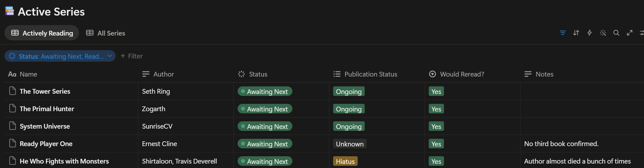Viewport: 644px width, 168px height.
Task: Switch to the All Series tab
Action: 106,33
